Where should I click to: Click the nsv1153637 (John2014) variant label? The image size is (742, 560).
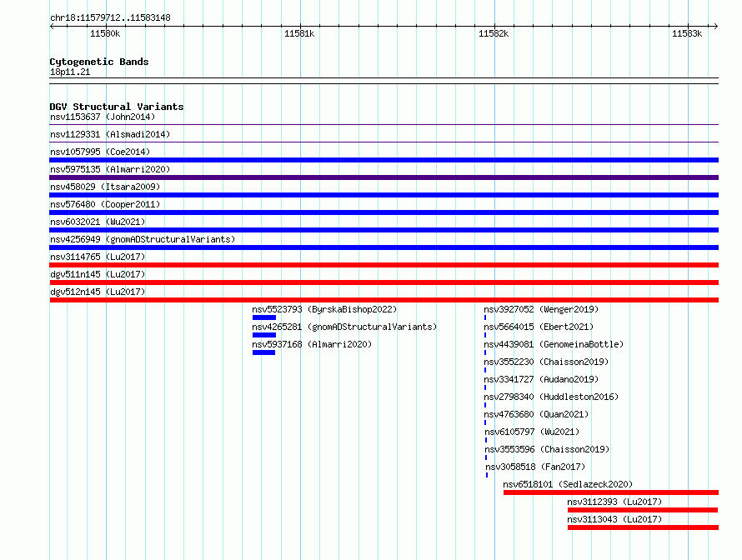103,117
